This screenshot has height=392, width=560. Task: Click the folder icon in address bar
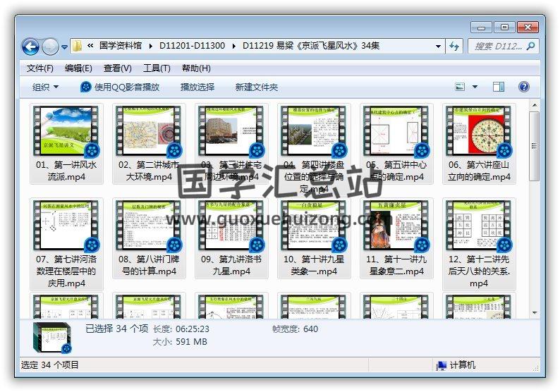tap(77, 46)
